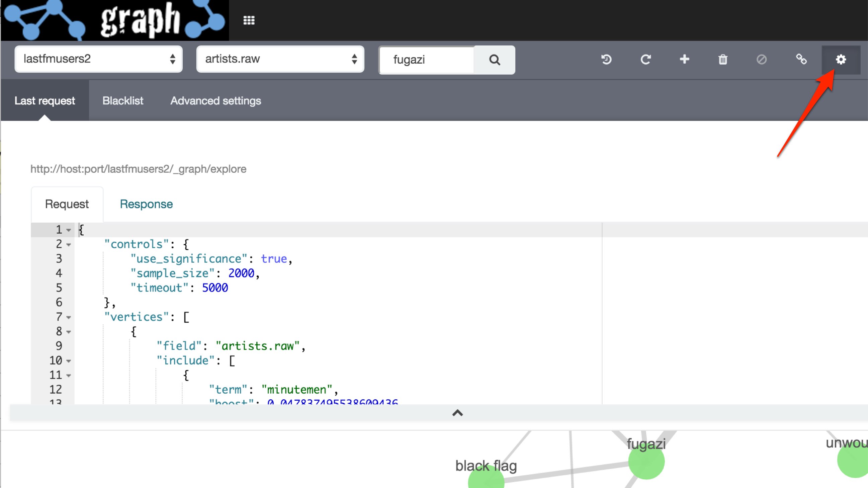The image size is (868, 488).
Task: Collapse the vertices array on line 7
Action: click(x=68, y=318)
